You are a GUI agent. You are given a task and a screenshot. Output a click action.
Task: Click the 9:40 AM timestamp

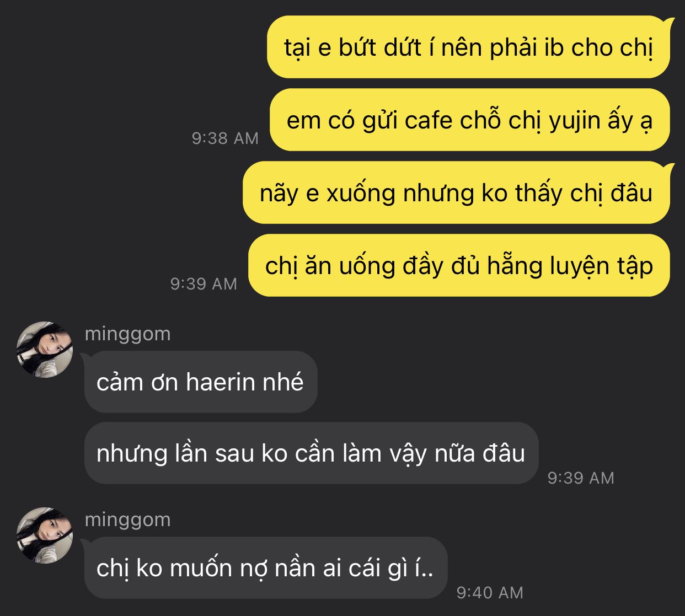(490, 592)
